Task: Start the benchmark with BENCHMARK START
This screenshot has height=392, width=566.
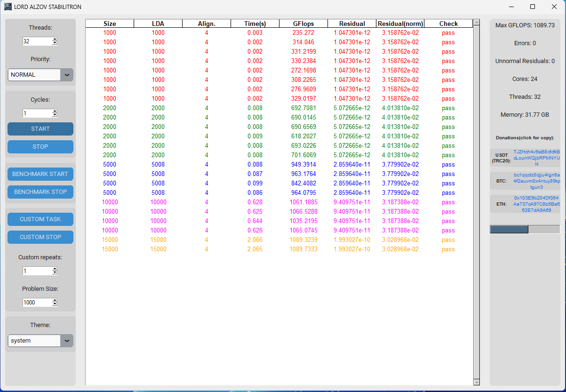Action: point(40,174)
